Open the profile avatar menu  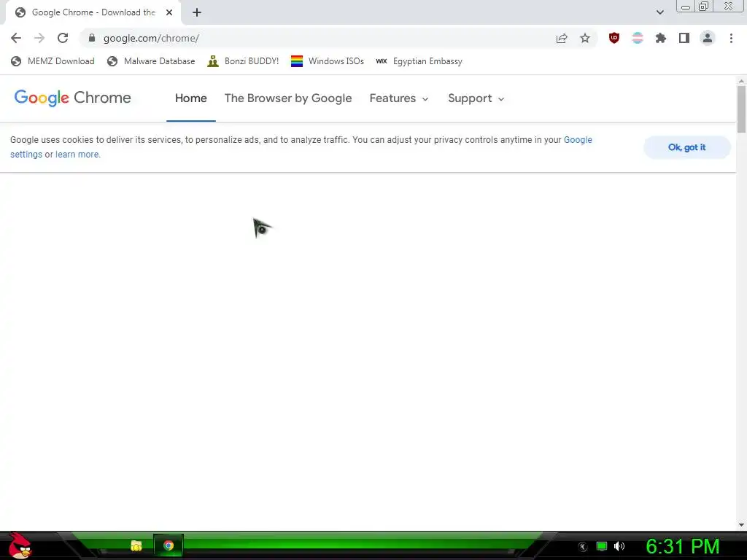[708, 38]
